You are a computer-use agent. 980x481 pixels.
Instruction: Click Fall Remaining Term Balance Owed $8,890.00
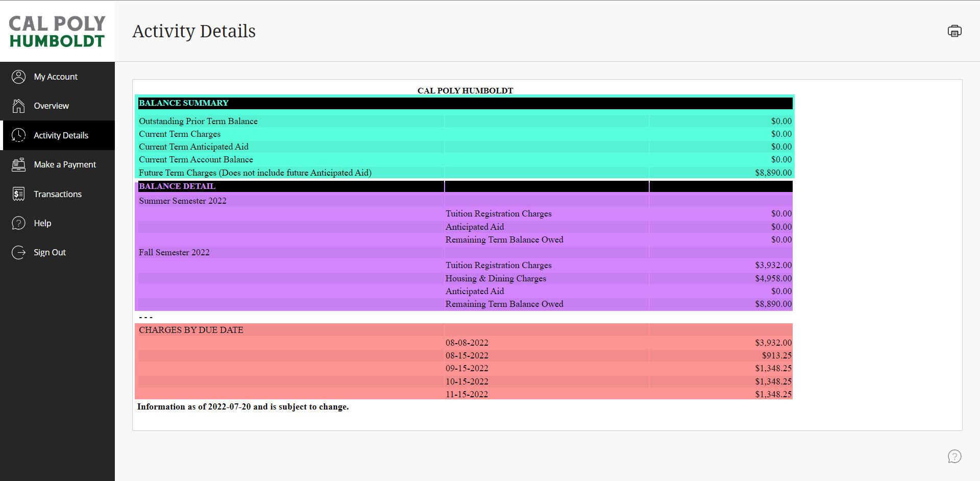(773, 304)
